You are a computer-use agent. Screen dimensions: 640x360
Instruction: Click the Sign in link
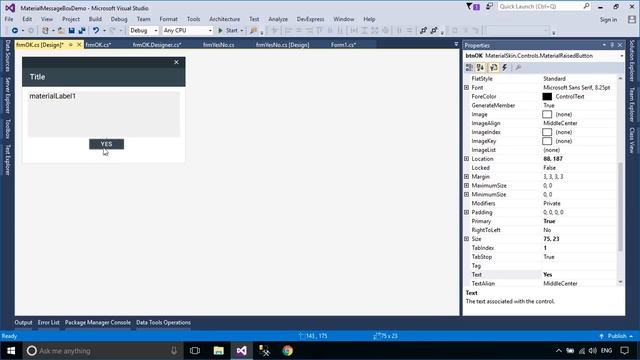(x=608, y=20)
